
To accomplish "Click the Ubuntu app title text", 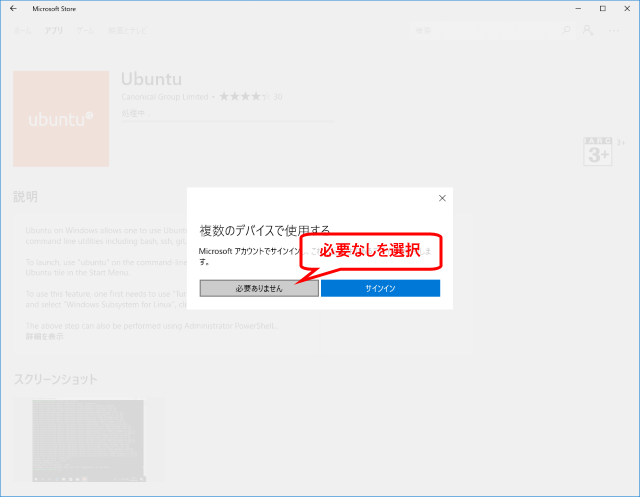I will tap(151, 79).
